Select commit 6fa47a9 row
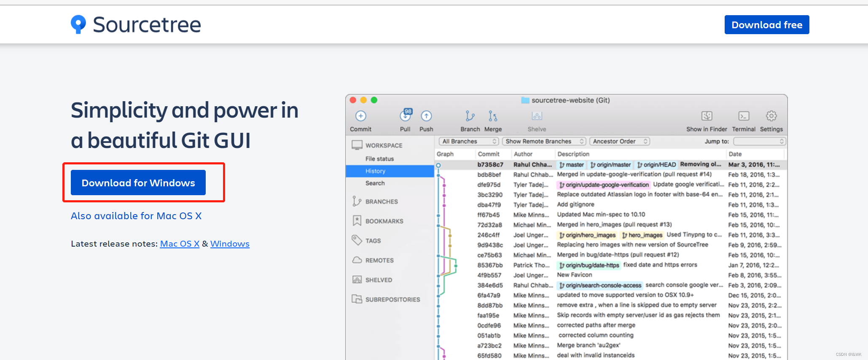Viewport: 868px width, 360px height. (x=610, y=296)
